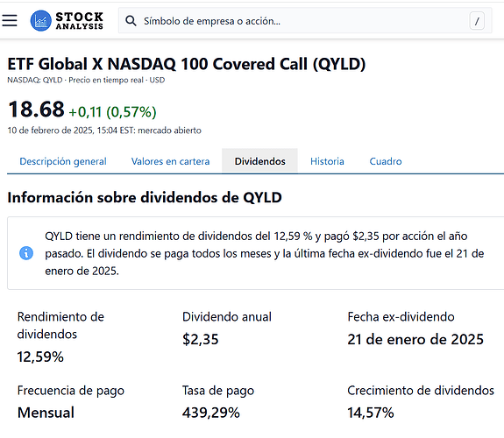This screenshot has height=438, width=504.
Task: Click the Rendimiento de dividendos 12,59% value
Action: [x=40, y=357]
